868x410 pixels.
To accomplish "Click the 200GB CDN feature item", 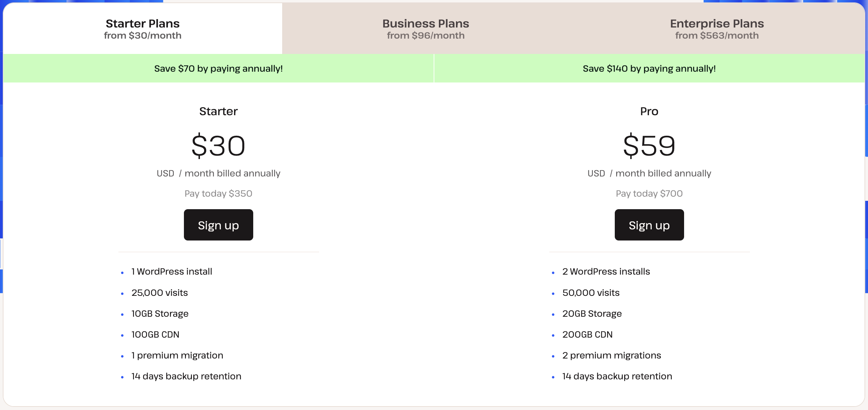I will [x=587, y=334].
